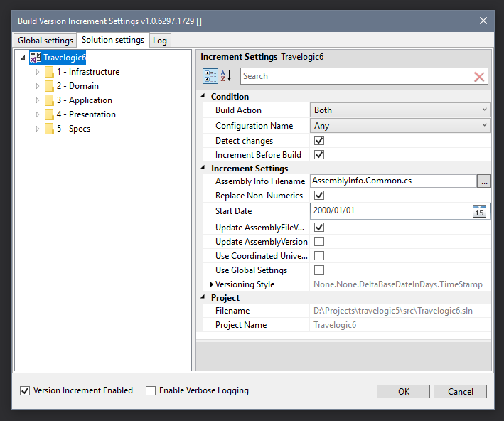Viewport: 504px width, 421px height.
Task: Toggle Replace Non-Numerics checkbox
Action: point(319,196)
